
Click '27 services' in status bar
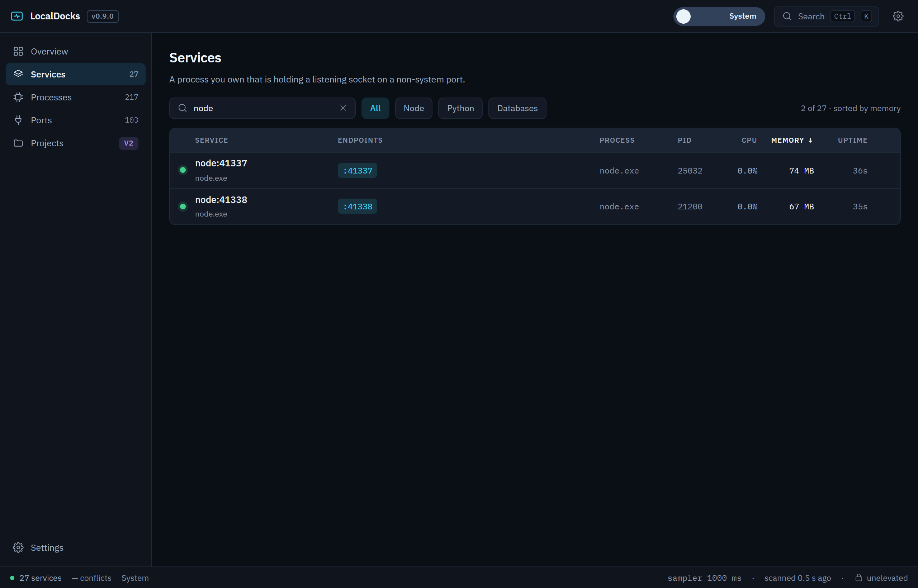pyautogui.click(x=41, y=578)
